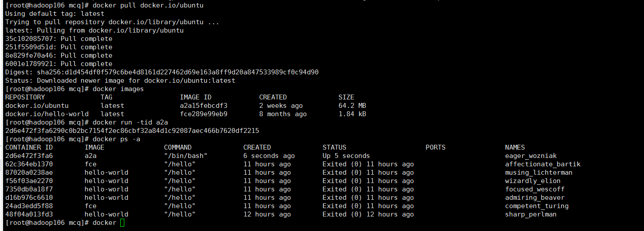Select the long container hash starting 2d6e472f3fa6290c
644x231 pixels.
[x=132, y=131]
